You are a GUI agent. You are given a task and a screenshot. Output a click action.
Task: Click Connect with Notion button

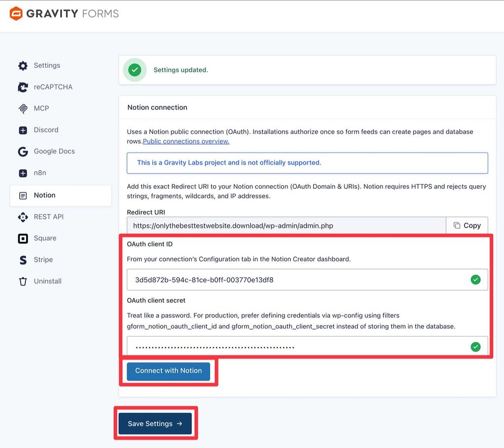point(168,371)
